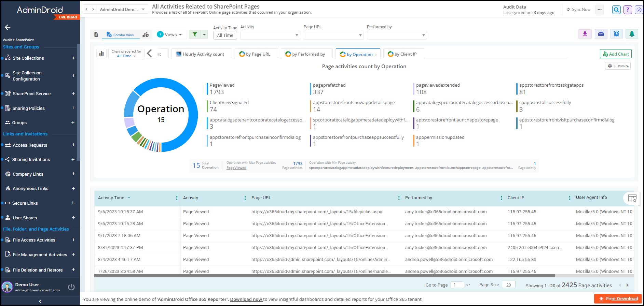Click the back arrow in the sidebar
Viewport: 644px width, 306px height.
click(x=8, y=27)
